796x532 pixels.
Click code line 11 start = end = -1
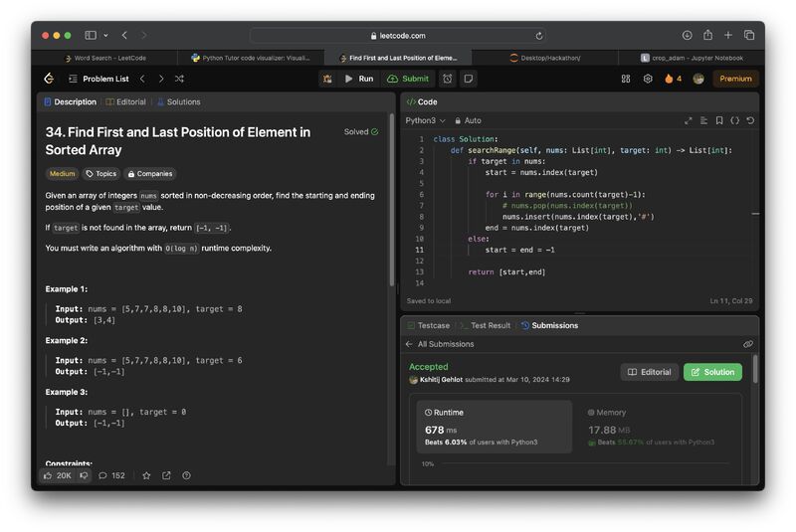(x=519, y=250)
